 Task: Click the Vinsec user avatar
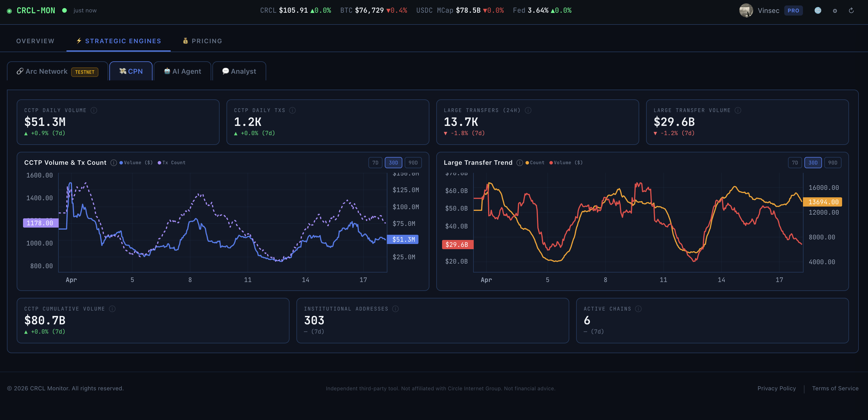coord(746,10)
